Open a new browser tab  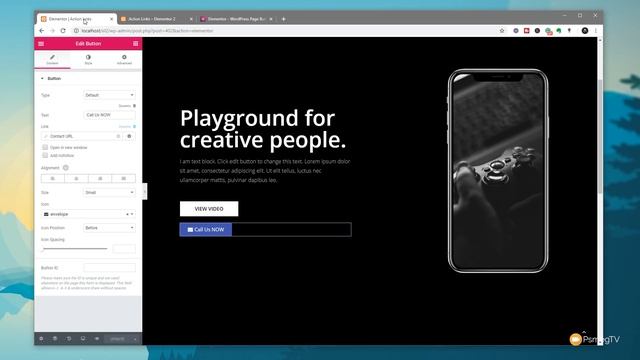284,19
